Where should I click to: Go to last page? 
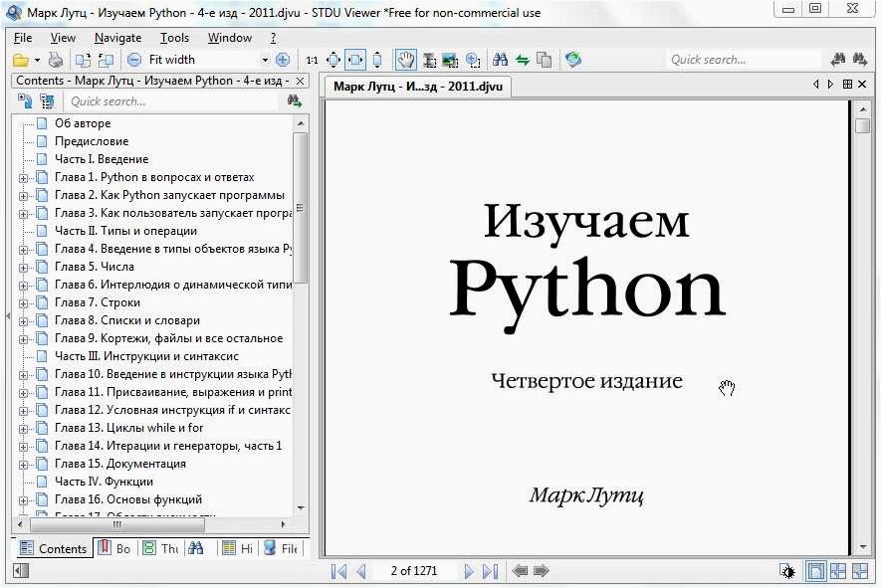(490, 571)
